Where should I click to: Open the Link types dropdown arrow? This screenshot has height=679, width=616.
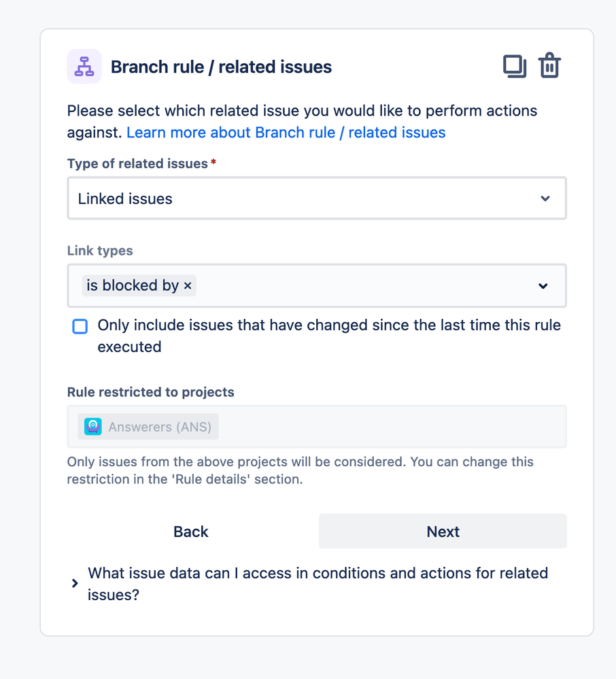543,286
